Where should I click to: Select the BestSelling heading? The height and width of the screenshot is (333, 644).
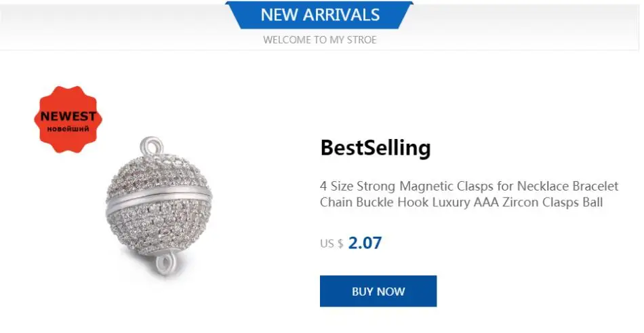pyautogui.click(x=376, y=148)
